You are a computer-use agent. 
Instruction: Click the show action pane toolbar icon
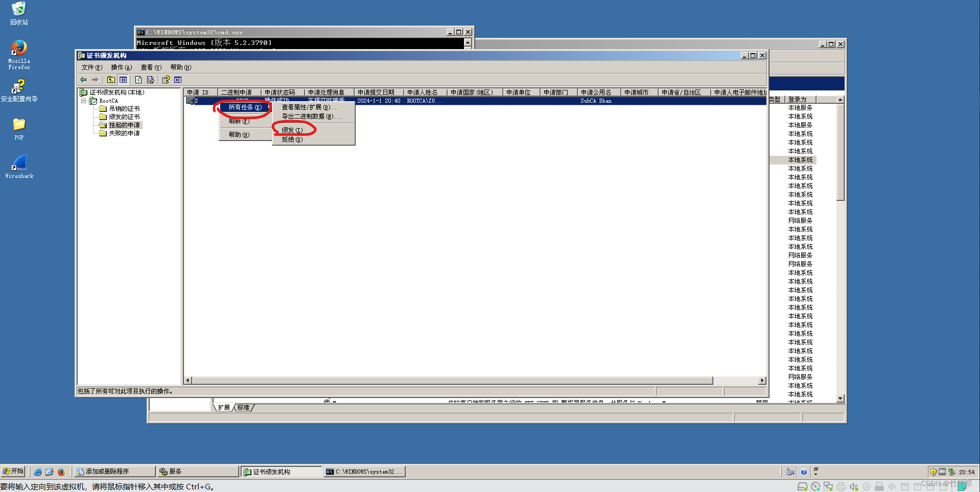(x=178, y=80)
